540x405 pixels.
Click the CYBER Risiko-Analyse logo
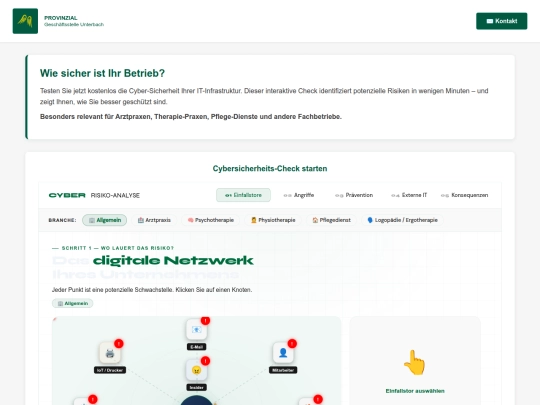point(94,195)
